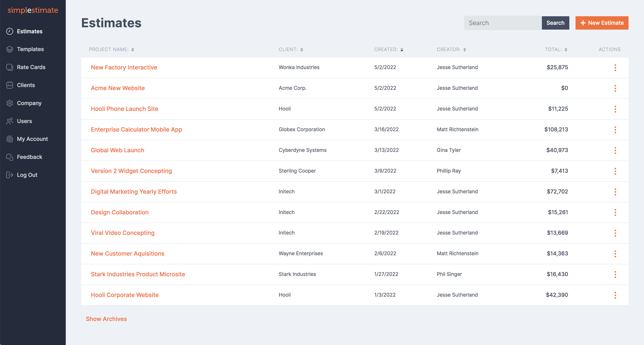Show Archives at page bottom
Screen dimensions: 644x345
[106, 319]
